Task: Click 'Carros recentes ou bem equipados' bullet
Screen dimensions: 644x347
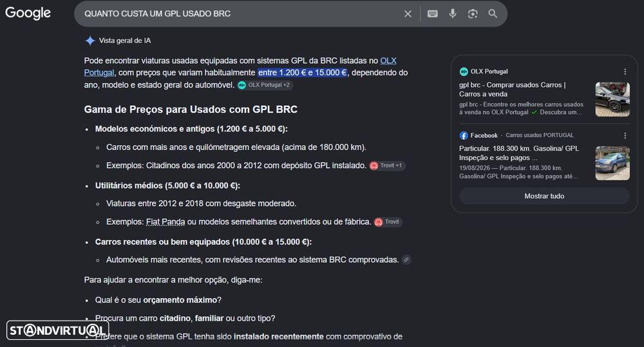Action: (x=204, y=242)
